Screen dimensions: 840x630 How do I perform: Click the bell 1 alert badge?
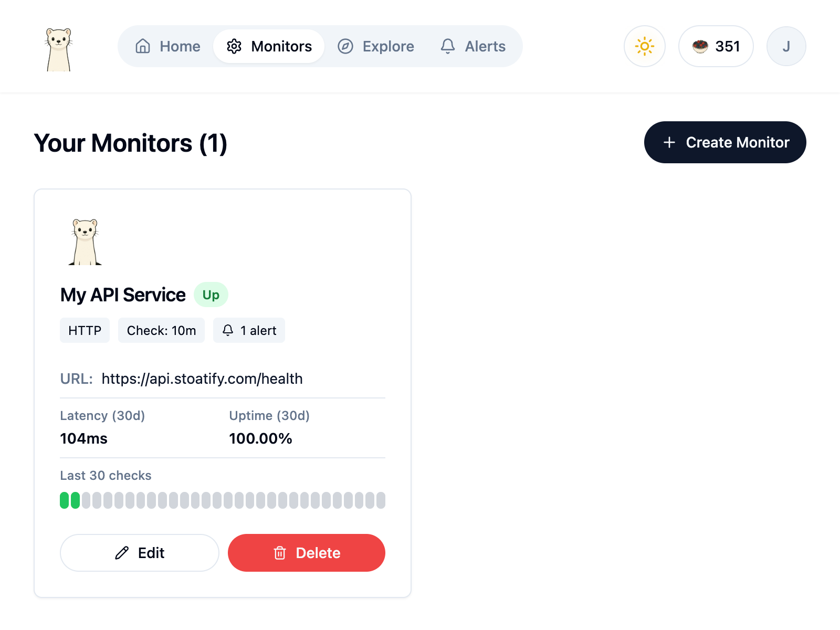coord(249,330)
